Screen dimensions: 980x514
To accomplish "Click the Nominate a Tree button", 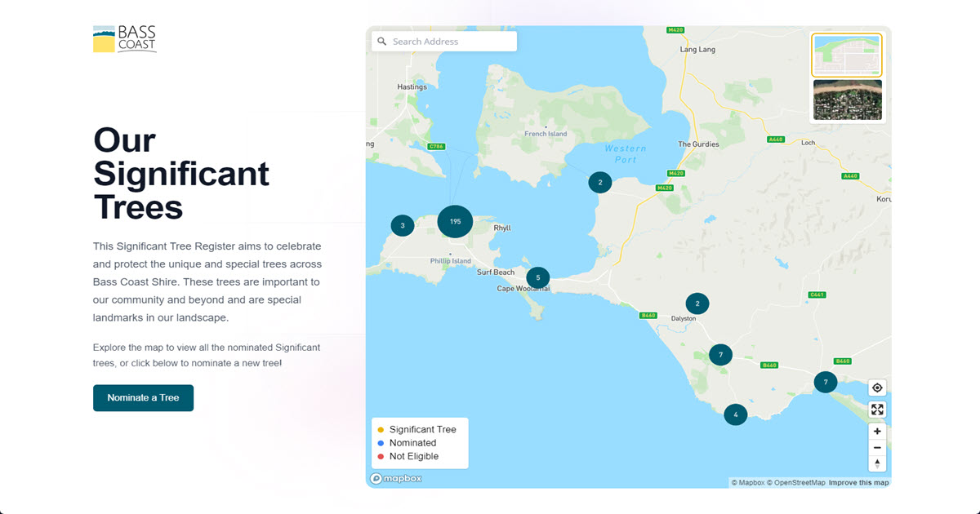I will point(143,398).
